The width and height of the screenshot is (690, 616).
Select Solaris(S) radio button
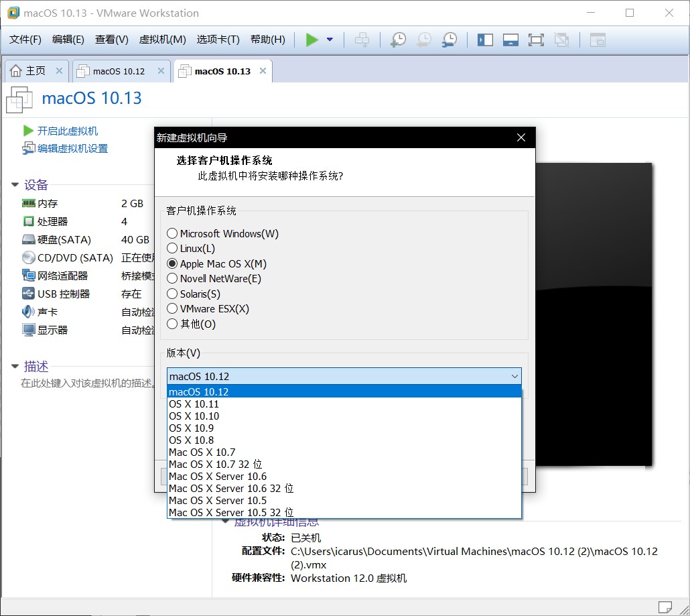click(172, 294)
